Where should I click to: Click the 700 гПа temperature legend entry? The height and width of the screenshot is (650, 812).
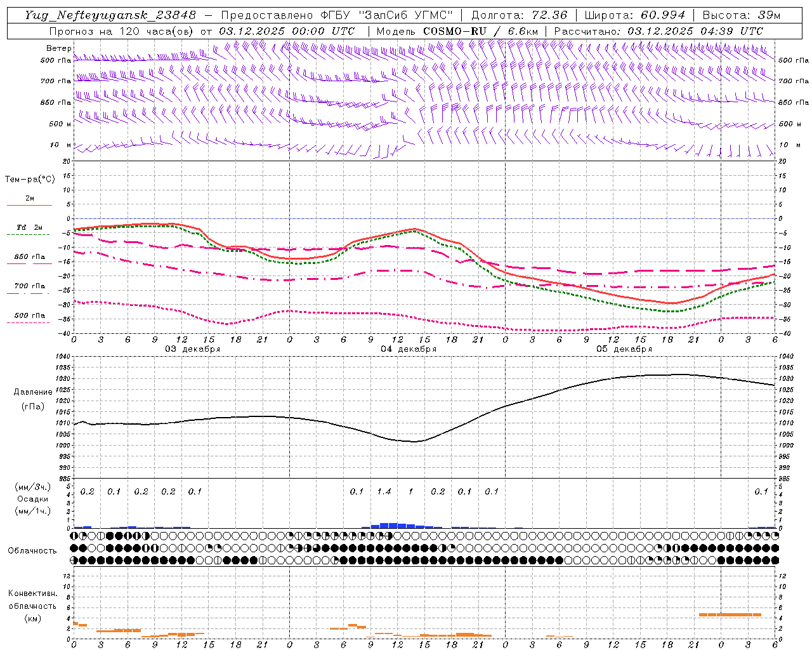30,286
